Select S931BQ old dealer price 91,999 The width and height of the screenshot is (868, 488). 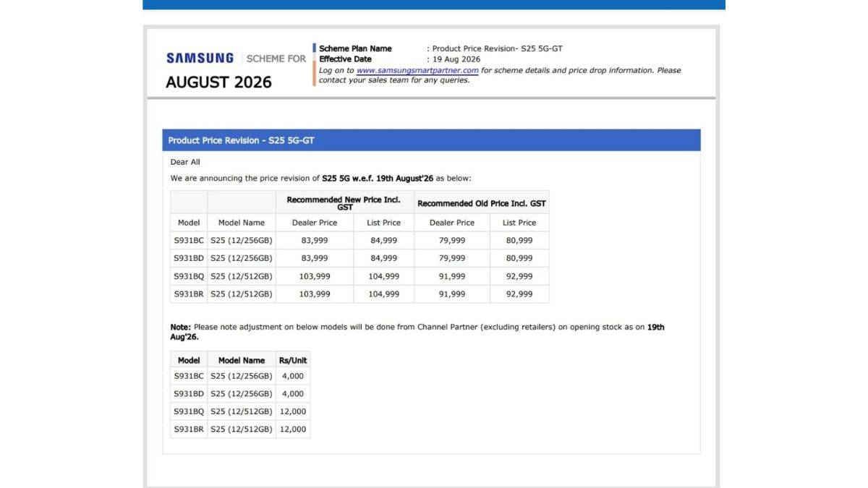coord(452,276)
